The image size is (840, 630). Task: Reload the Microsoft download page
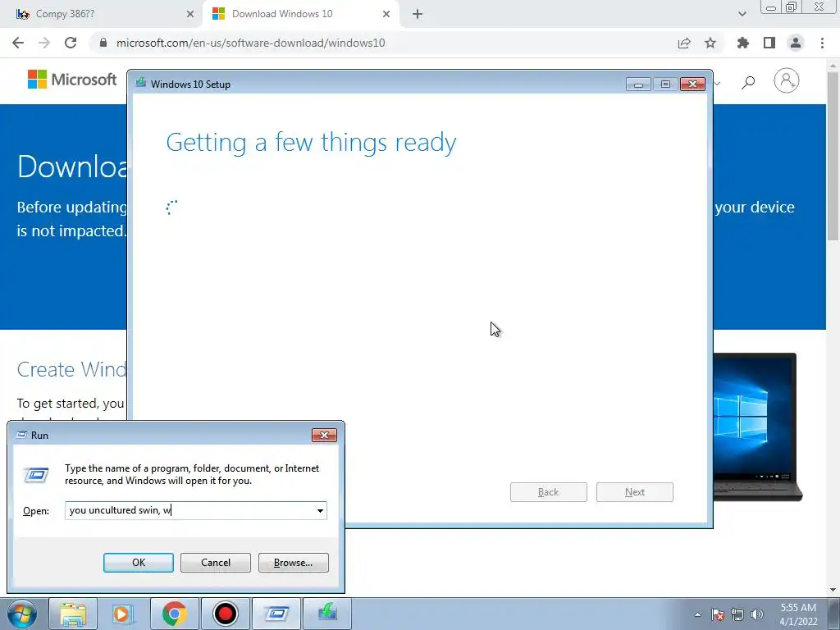pyautogui.click(x=71, y=43)
